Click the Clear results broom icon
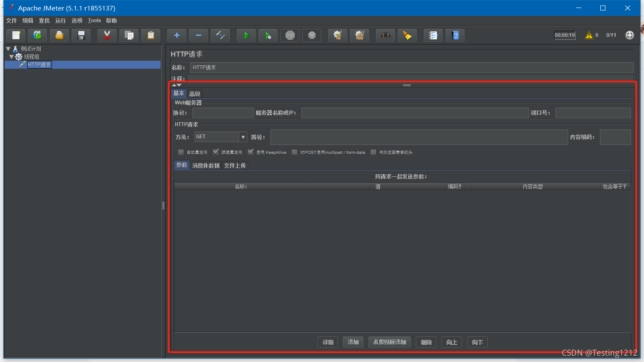 pos(338,35)
